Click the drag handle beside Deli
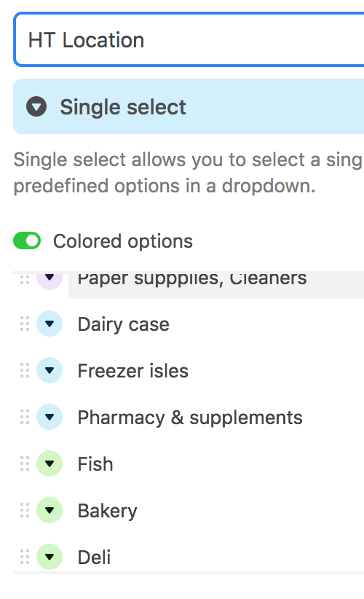364x599 pixels. [25, 557]
